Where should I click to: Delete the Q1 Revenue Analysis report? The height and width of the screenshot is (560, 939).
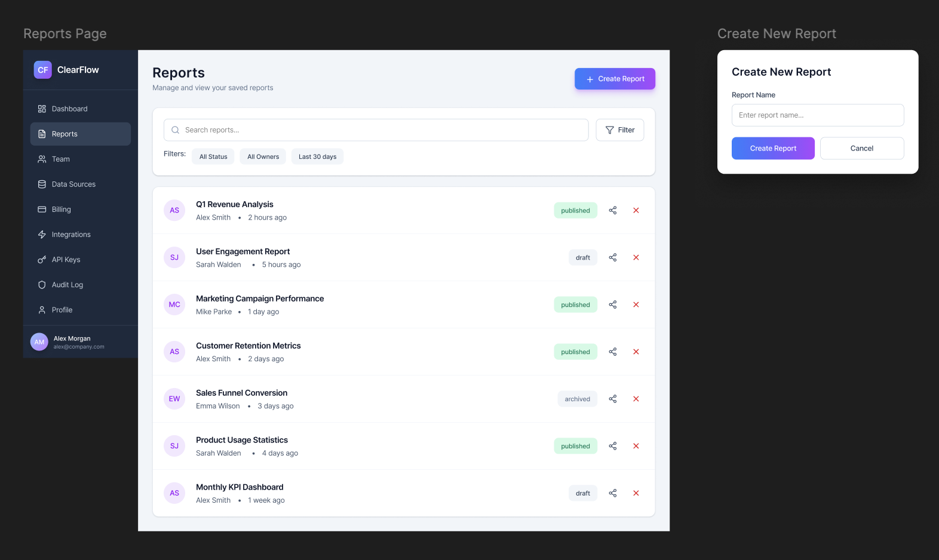click(x=636, y=210)
